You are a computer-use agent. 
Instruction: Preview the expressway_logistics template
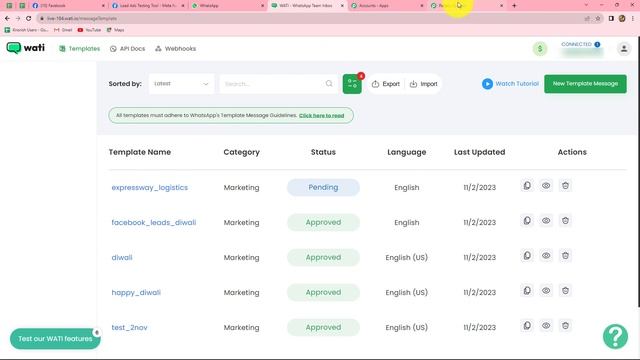tap(546, 186)
